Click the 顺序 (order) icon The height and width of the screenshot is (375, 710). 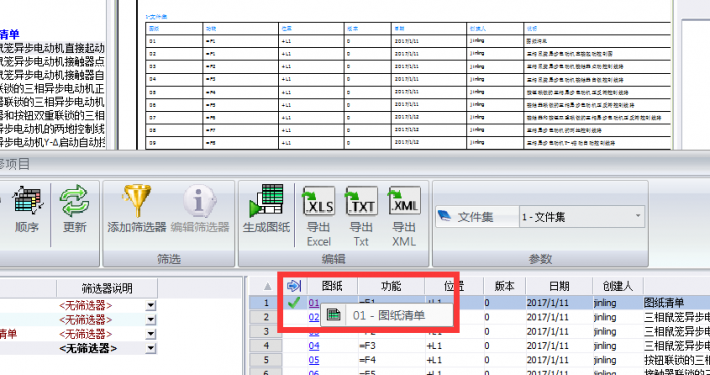(x=28, y=201)
